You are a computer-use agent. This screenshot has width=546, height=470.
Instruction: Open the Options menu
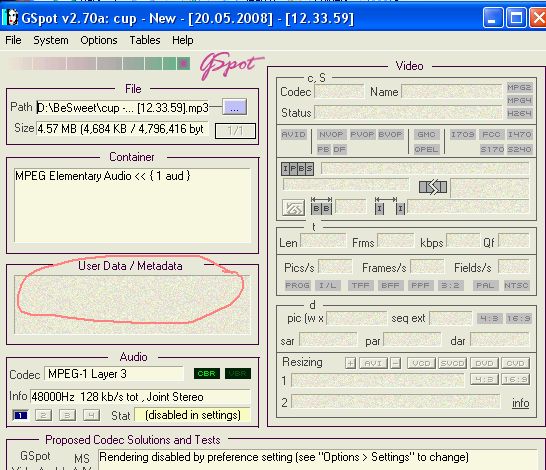[99, 40]
